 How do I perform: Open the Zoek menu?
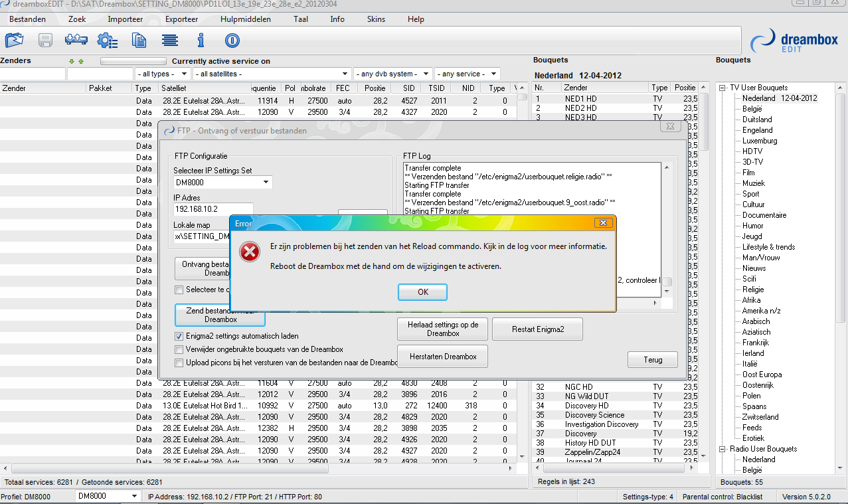coord(77,19)
